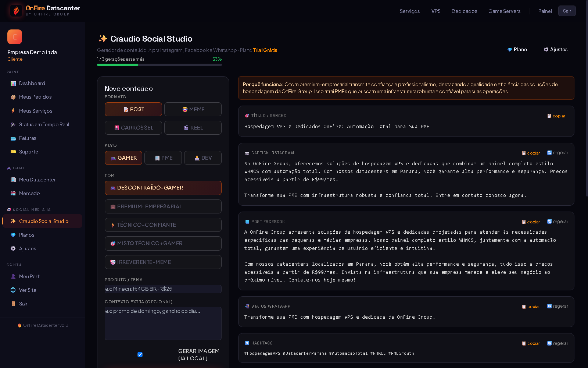Open the Game Servers top navigation item
Screen dimensions: 588x368
505,11
